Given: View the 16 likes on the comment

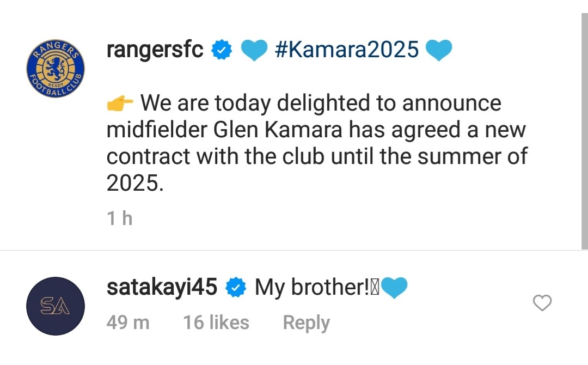Looking at the screenshot, I should coord(216,323).
